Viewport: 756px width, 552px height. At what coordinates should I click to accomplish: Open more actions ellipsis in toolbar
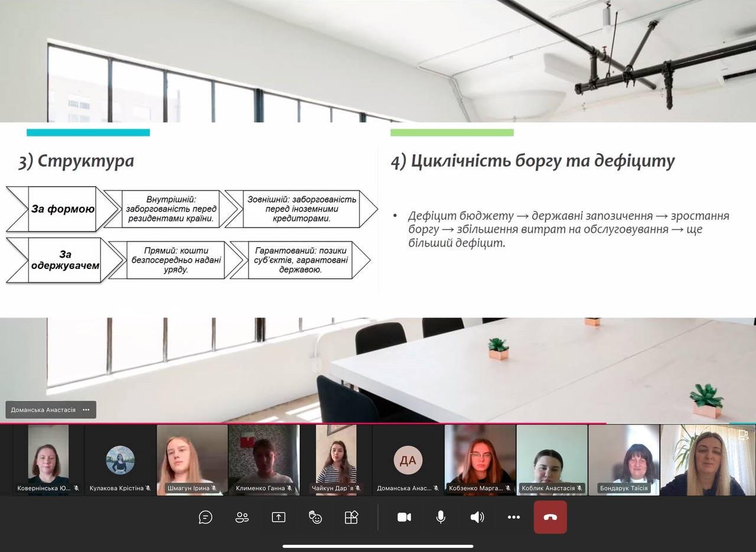pos(514,517)
